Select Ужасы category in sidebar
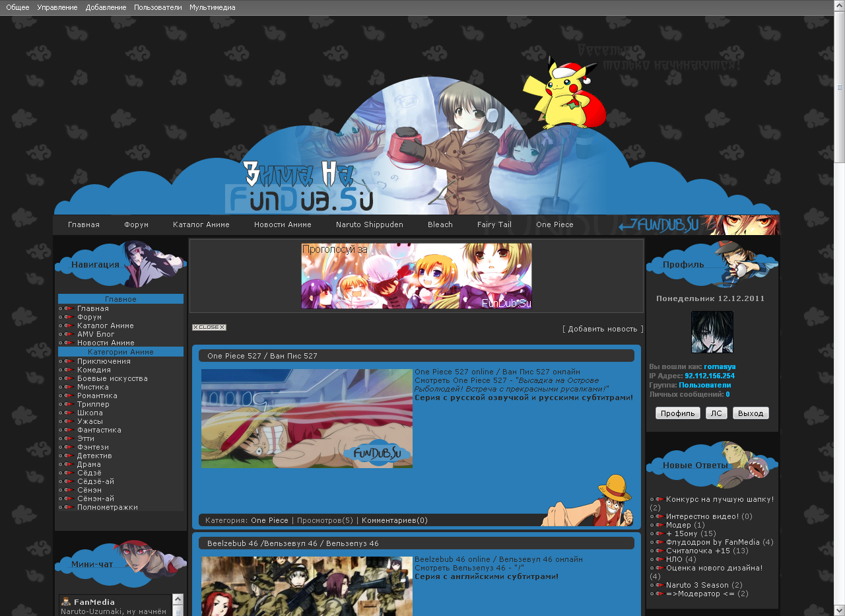845x616 pixels. pyautogui.click(x=90, y=421)
